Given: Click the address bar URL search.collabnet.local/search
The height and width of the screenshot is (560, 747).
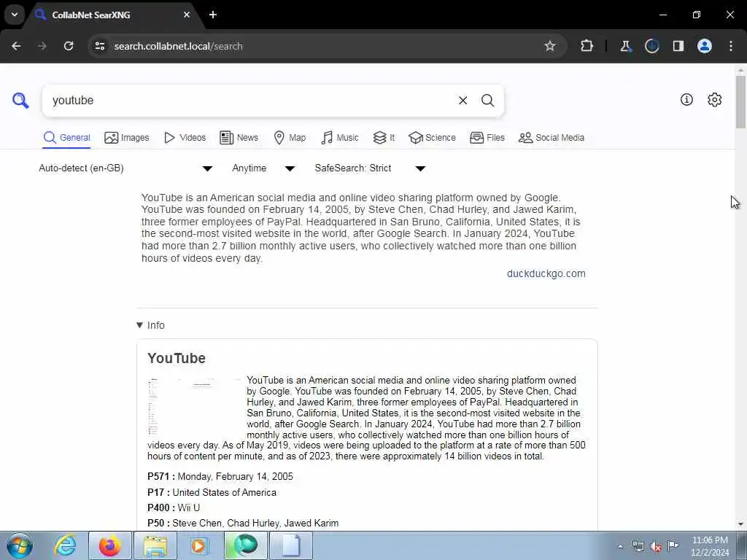Looking at the screenshot, I should point(178,46).
